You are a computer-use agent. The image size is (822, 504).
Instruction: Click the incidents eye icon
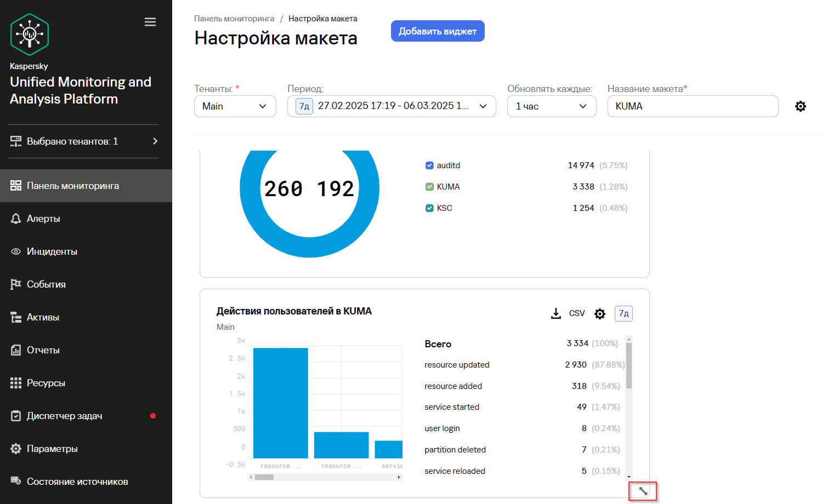[x=16, y=251]
